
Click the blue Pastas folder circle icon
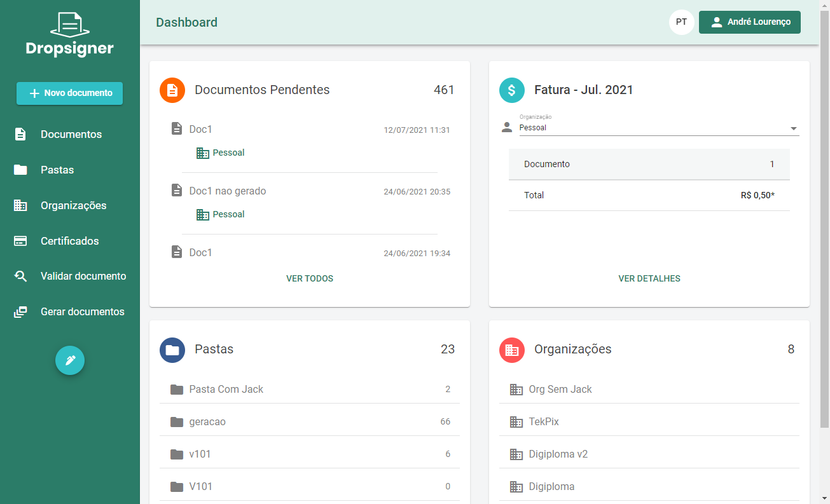pos(172,350)
